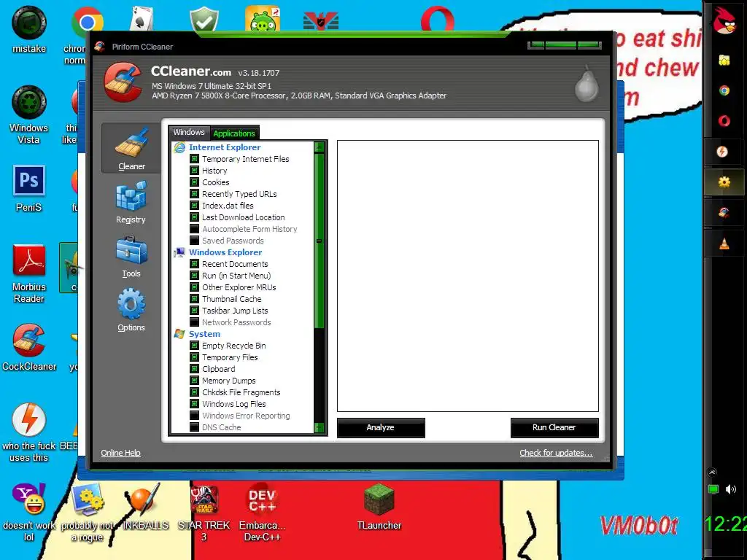
Task: Click the Other Explorer MRUs label
Action: 239,287
